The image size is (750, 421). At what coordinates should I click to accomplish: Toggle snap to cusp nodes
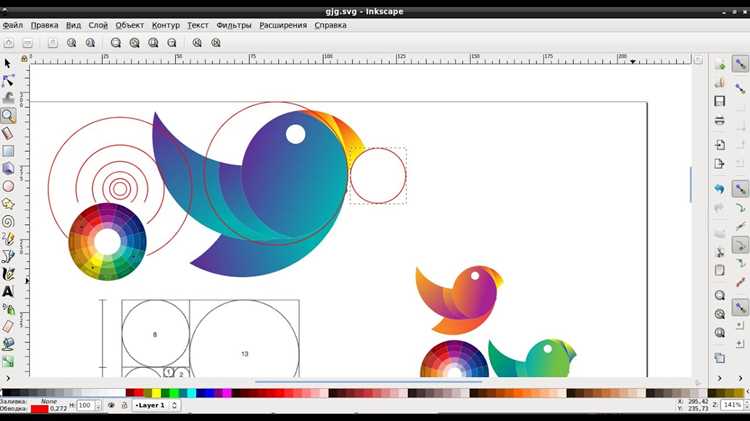pyautogui.click(x=740, y=245)
